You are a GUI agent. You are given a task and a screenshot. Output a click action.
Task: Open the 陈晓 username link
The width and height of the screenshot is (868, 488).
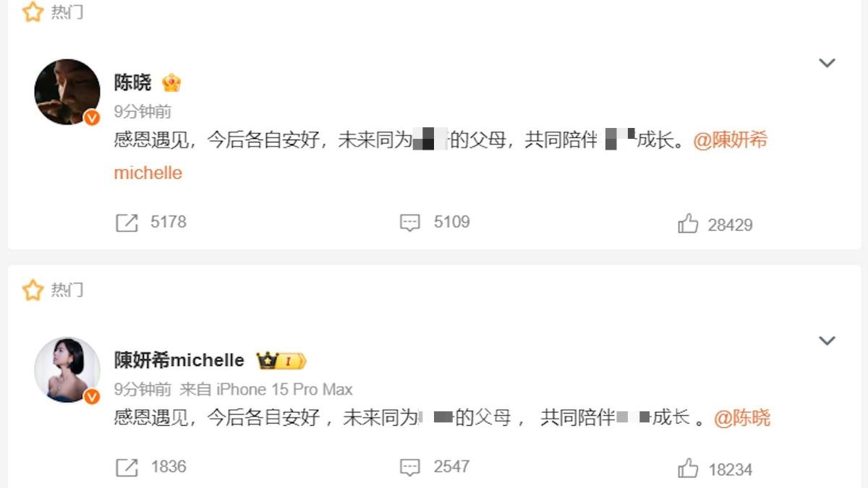(x=132, y=83)
